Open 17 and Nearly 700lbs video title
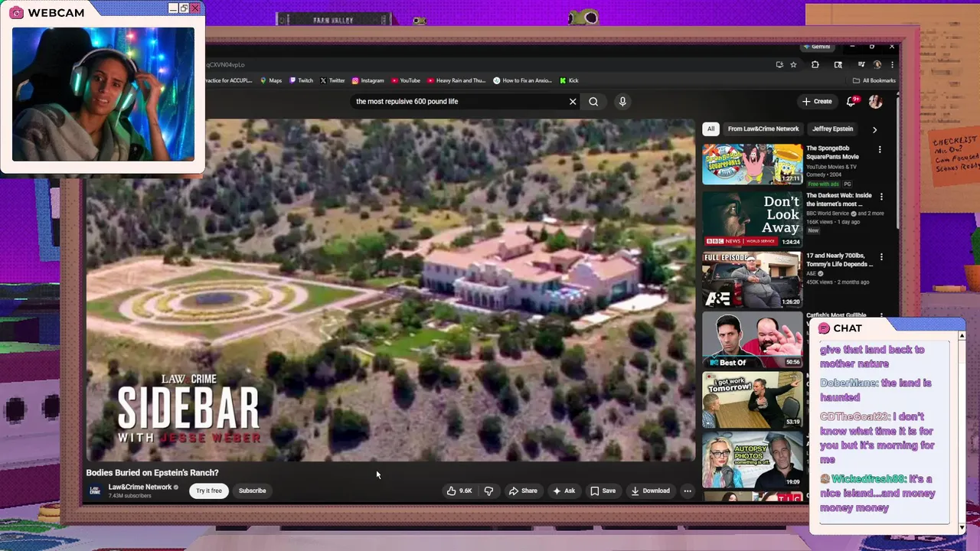 pyautogui.click(x=839, y=260)
